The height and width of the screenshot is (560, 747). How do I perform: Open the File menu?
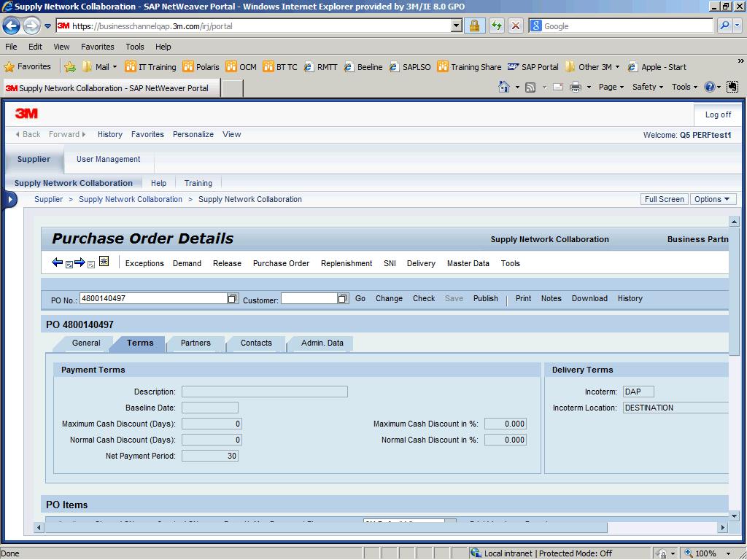click(x=11, y=47)
